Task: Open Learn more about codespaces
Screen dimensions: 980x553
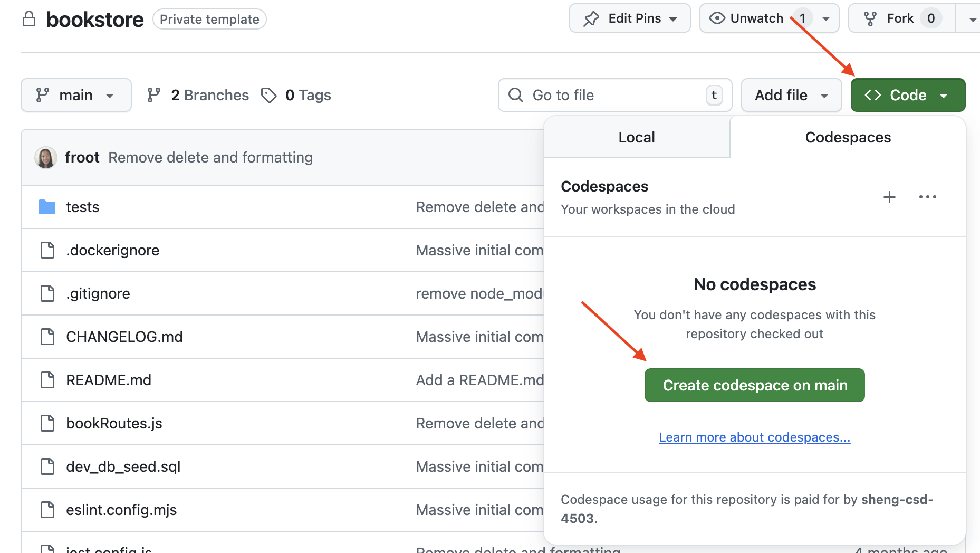Action: click(x=754, y=437)
